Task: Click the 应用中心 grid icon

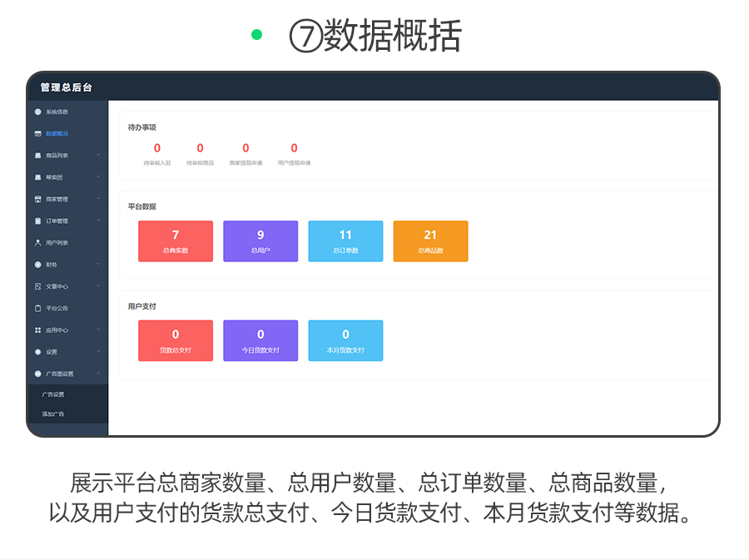Action: tap(37, 330)
